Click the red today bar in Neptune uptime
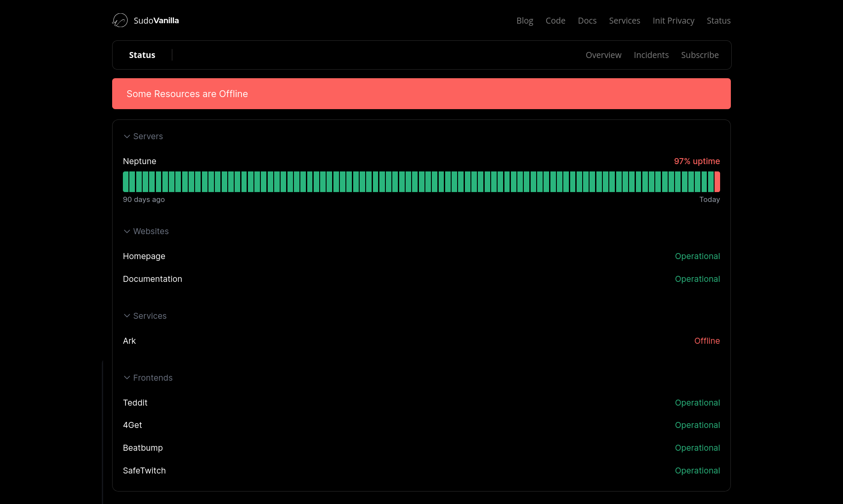Screen dimensions: 843x504 [x=717, y=182]
